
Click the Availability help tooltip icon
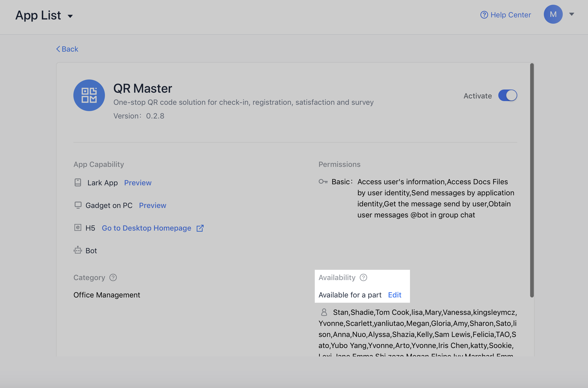click(363, 277)
